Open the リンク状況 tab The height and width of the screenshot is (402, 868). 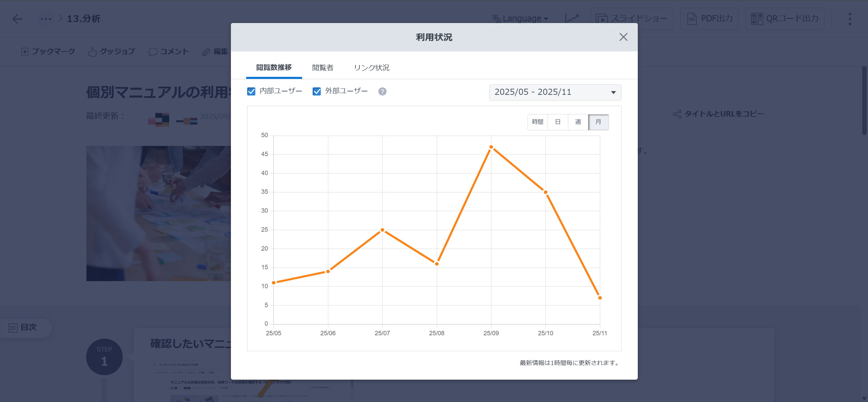372,68
